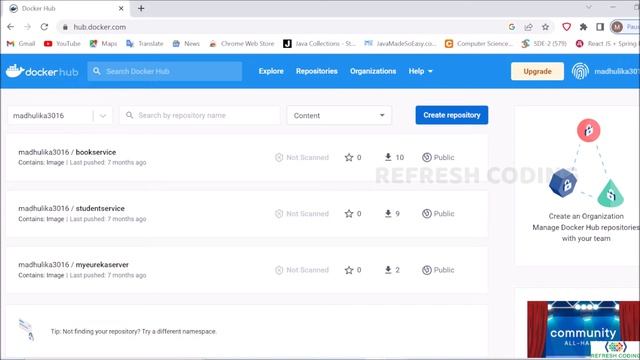Open the studentservice repository
Viewport: 640px width, 360px height.
(100, 209)
